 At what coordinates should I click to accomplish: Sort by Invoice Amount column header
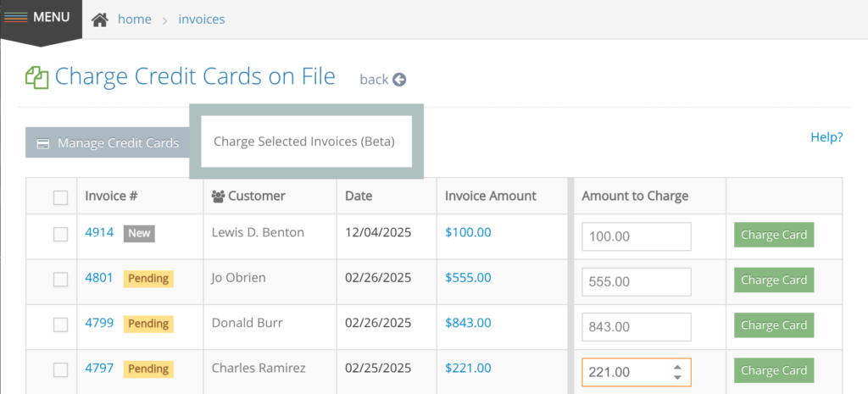[x=491, y=196]
